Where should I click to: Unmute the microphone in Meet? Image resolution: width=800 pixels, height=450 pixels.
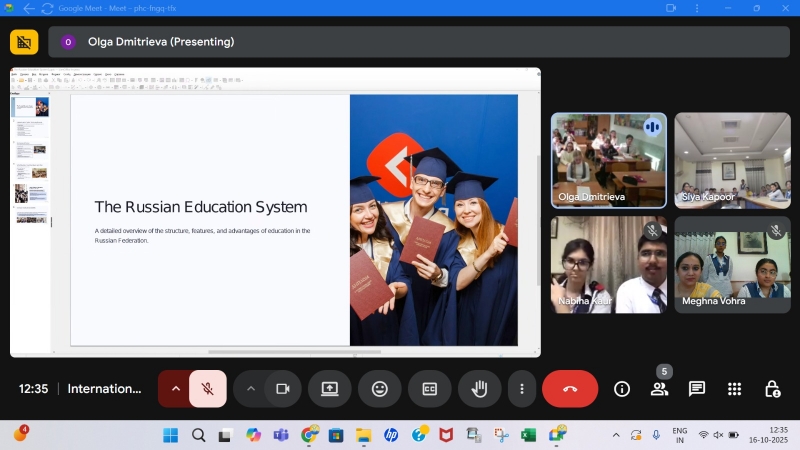click(208, 389)
